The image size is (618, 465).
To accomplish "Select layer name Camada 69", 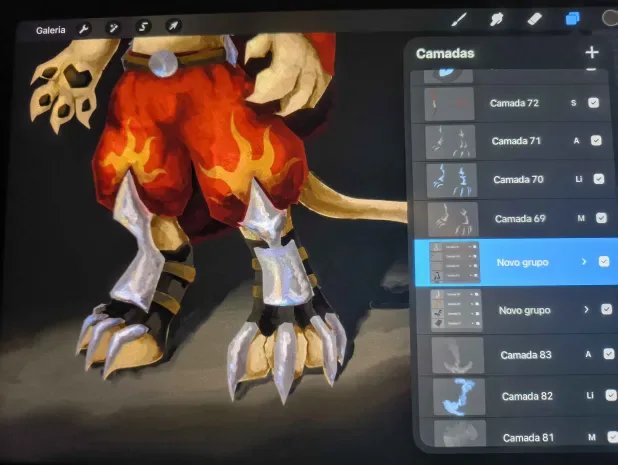I will point(520,219).
